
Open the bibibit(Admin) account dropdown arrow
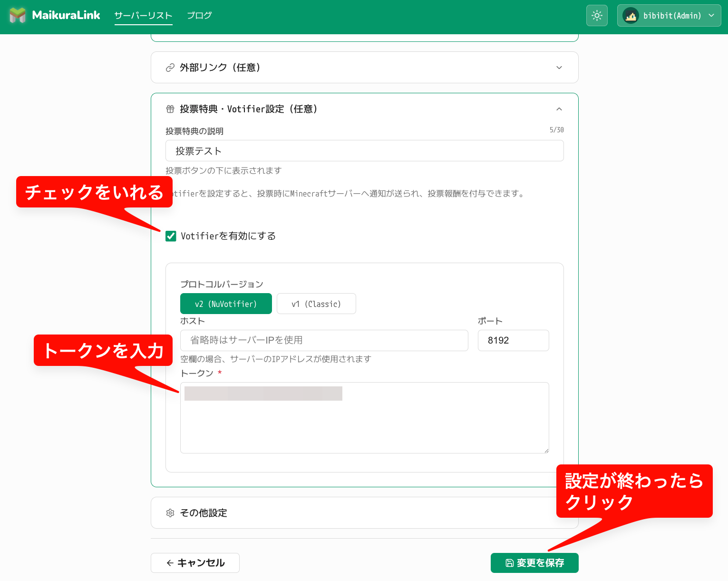coord(711,16)
